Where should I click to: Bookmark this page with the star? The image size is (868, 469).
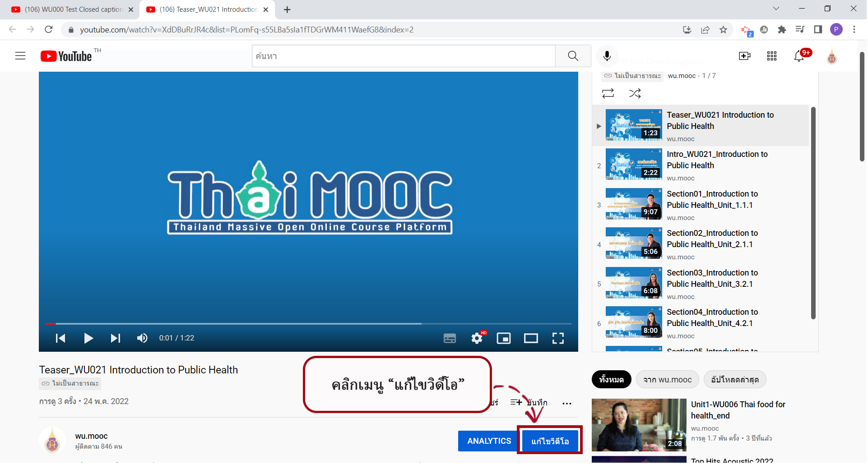click(x=723, y=30)
